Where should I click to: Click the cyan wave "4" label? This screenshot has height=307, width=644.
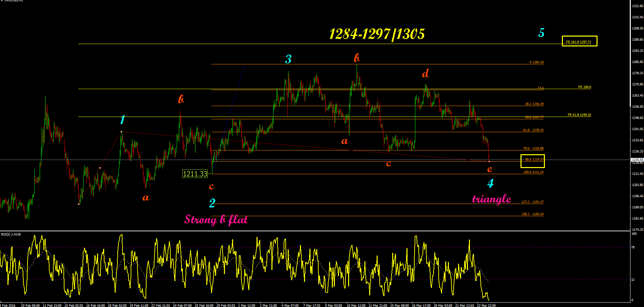[490, 184]
